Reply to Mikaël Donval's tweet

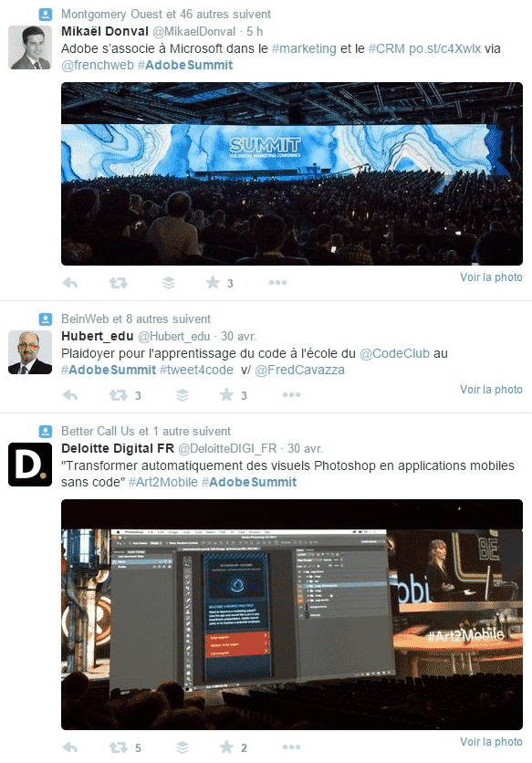point(70,283)
